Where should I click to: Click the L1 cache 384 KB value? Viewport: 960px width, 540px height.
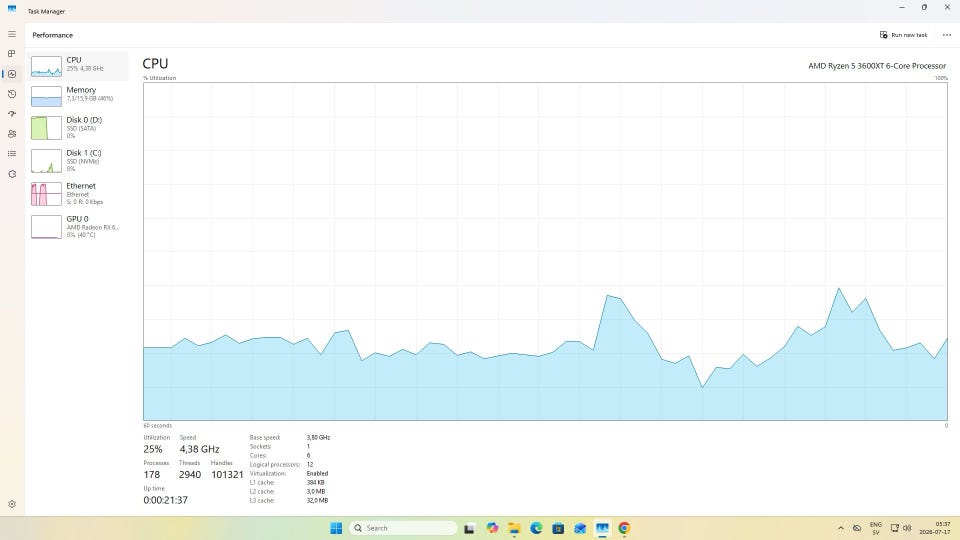click(x=315, y=482)
